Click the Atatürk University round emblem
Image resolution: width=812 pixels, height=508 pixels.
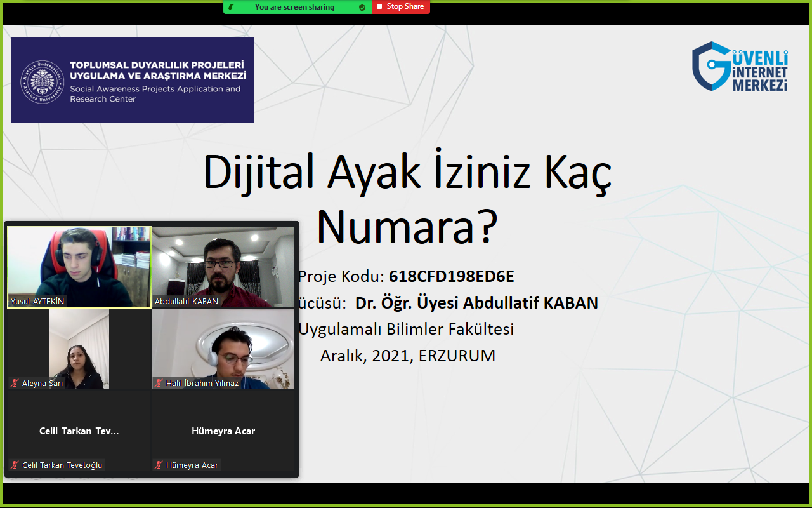tap(43, 82)
